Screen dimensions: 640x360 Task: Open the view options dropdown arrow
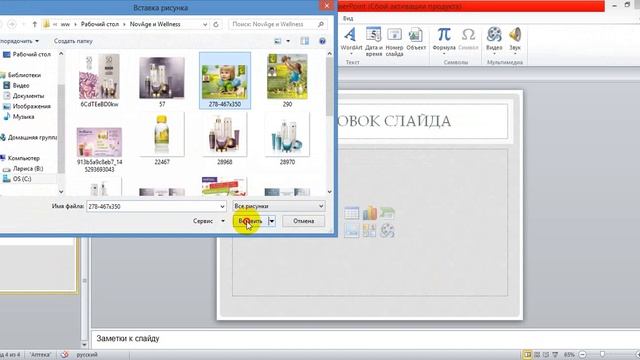[x=288, y=41]
